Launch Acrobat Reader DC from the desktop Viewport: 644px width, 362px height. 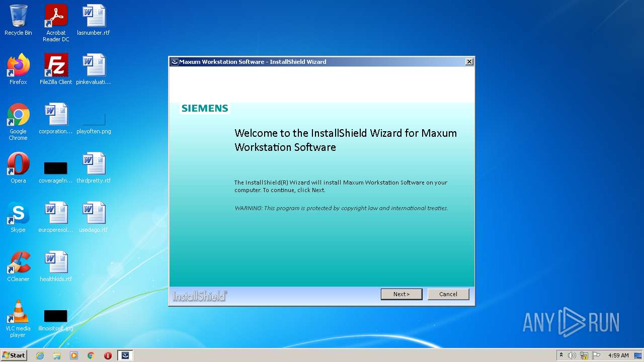click(56, 24)
